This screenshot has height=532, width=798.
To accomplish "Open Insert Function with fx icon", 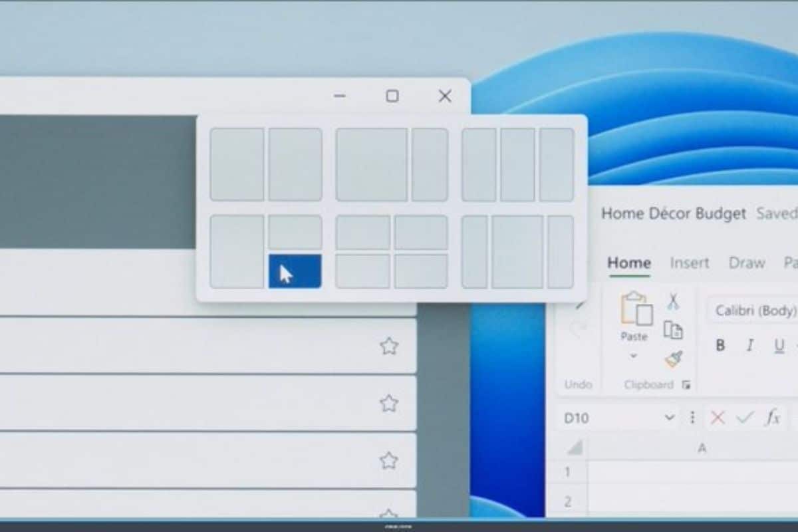I will click(771, 418).
